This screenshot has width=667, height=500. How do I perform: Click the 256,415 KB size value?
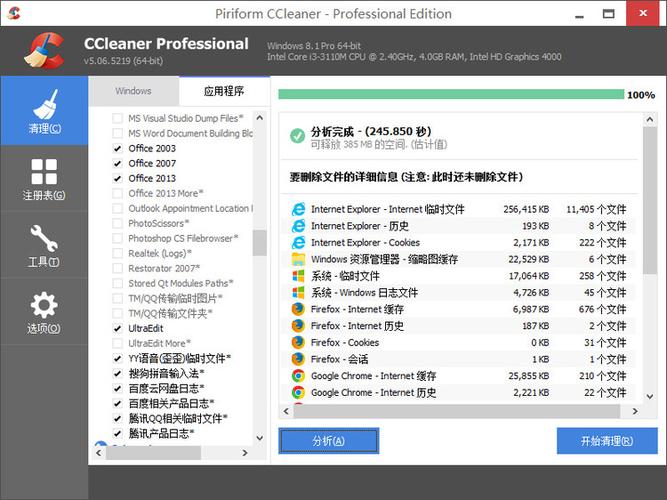click(x=526, y=209)
